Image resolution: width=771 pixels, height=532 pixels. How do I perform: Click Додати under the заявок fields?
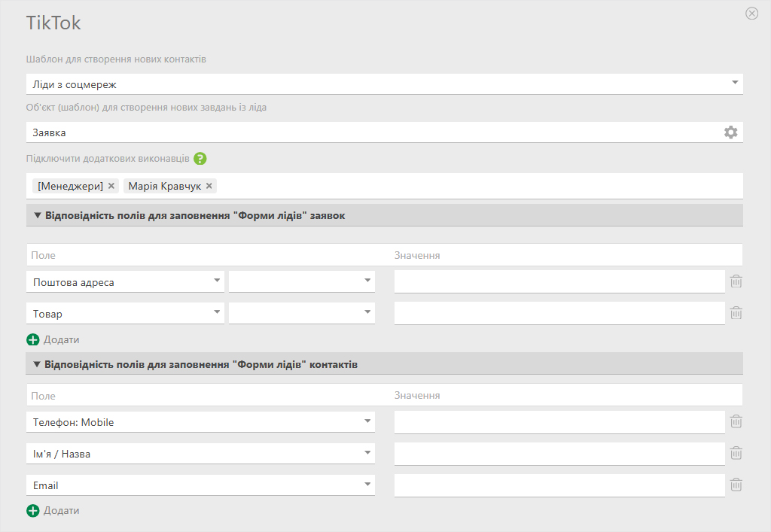(x=53, y=340)
